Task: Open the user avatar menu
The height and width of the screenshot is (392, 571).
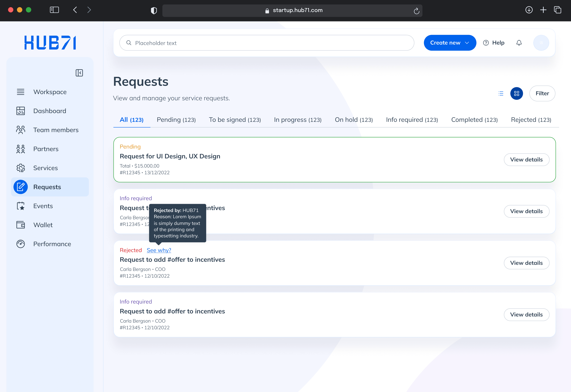Action: 541,43
